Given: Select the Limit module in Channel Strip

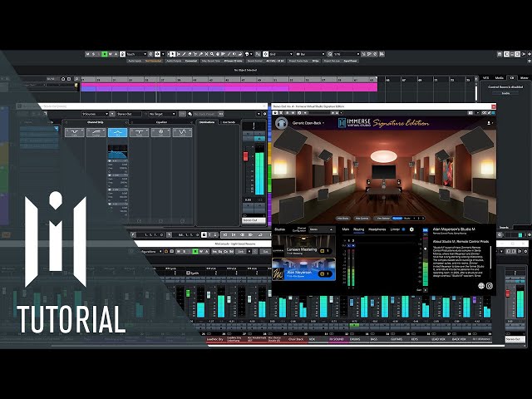Looking at the screenshot, I should click(182, 132).
